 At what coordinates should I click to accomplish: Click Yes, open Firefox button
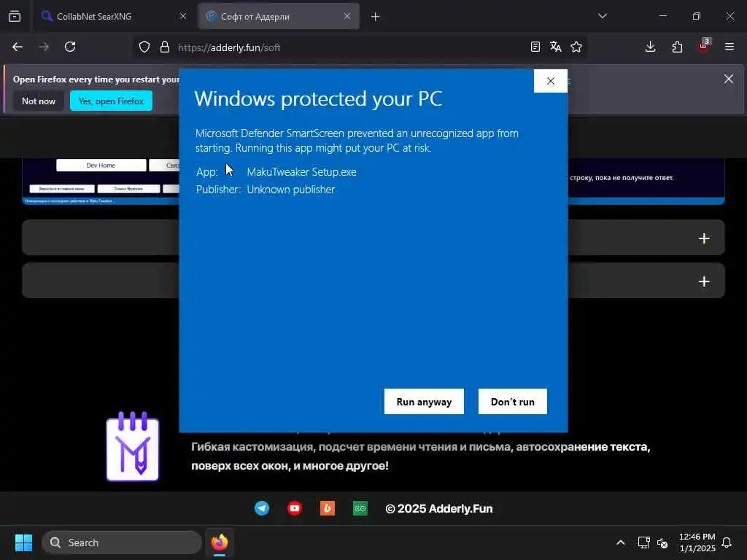click(x=111, y=101)
